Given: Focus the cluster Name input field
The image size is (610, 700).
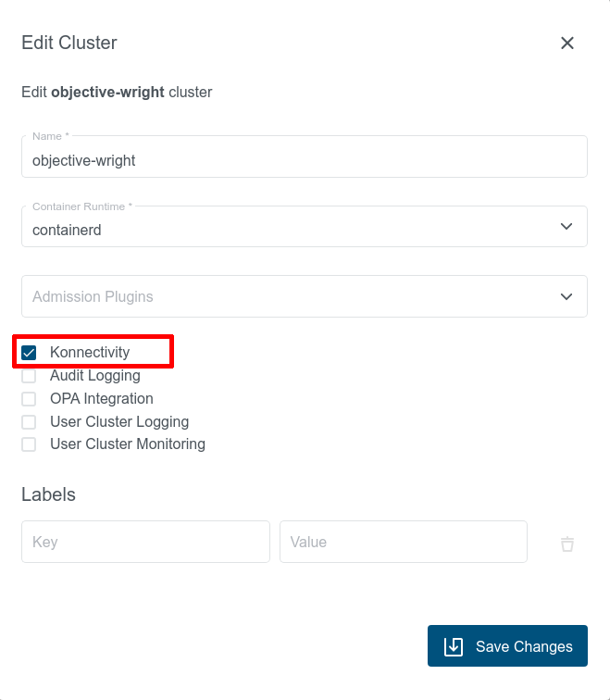Looking at the screenshot, I should pyautogui.click(x=304, y=160).
